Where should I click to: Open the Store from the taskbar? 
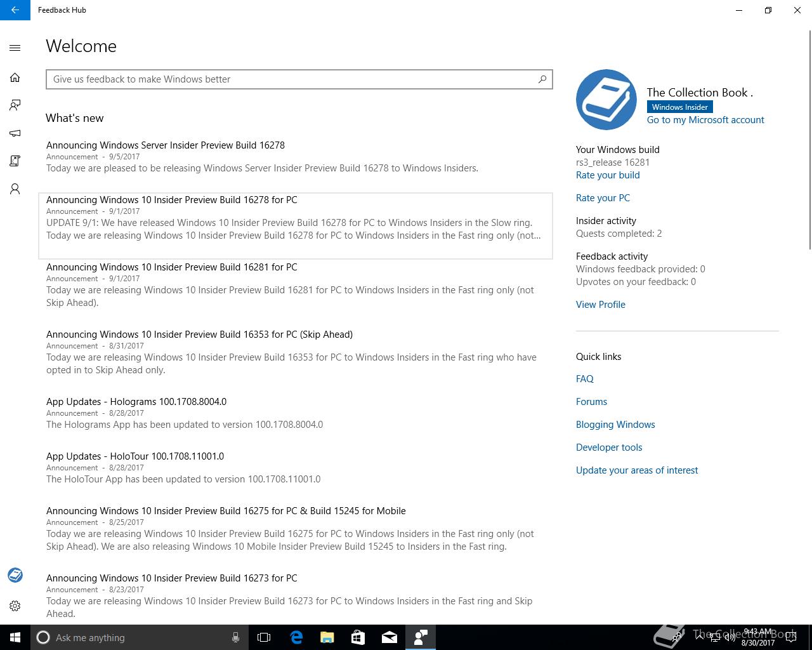tap(358, 637)
